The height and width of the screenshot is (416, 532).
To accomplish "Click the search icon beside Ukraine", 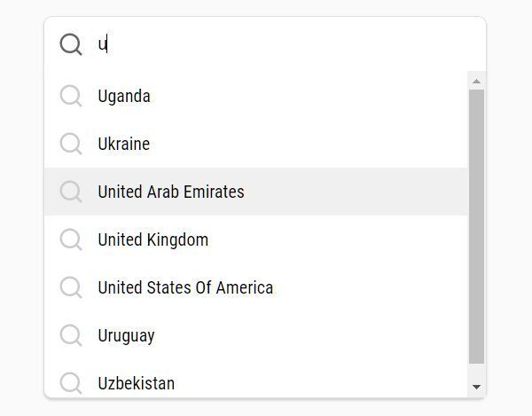I will click(x=71, y=144).
